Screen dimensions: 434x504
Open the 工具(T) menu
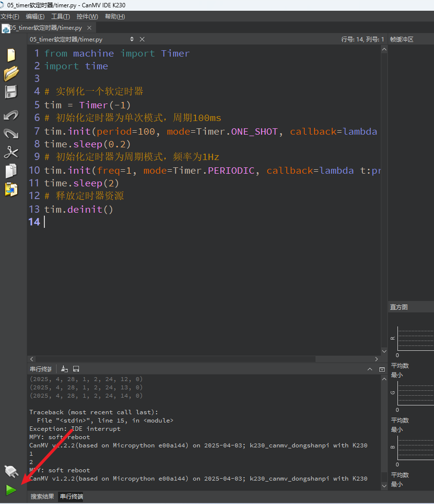(60, 17)
